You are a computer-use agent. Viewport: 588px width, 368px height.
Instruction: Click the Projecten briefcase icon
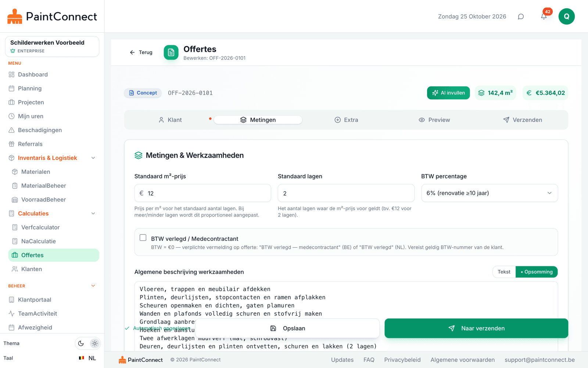click(11, 102)
